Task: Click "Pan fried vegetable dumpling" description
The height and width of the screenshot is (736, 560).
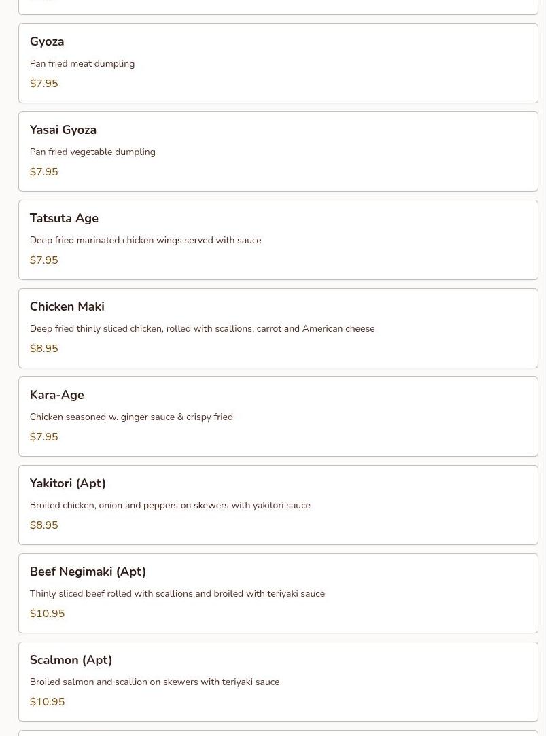Action: [92, 152]
